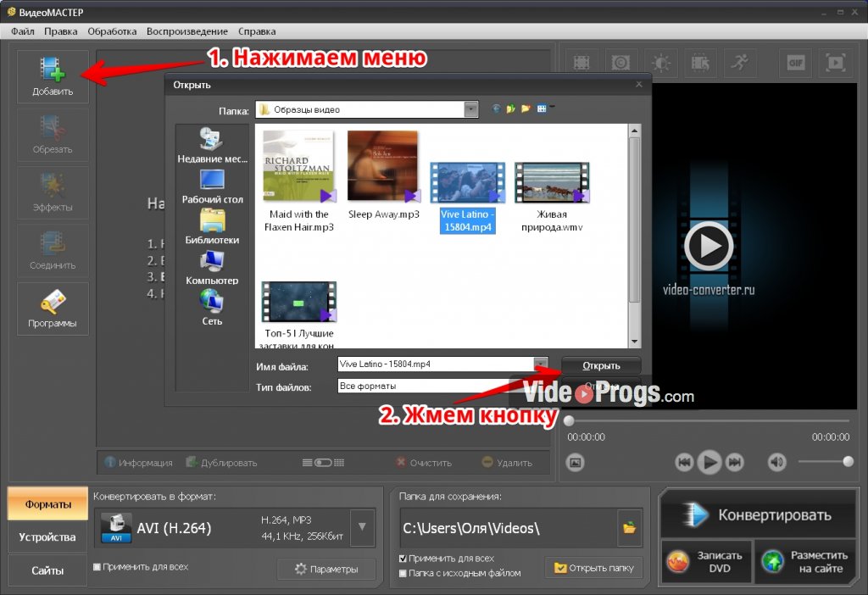Open the Программы sidebar item
The image size is (868, 595).
point(53,309)
